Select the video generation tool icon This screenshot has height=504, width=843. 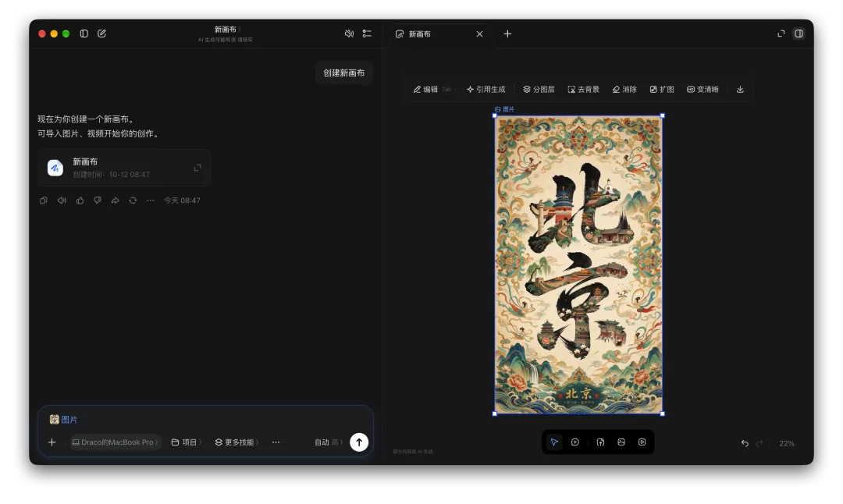642,442
